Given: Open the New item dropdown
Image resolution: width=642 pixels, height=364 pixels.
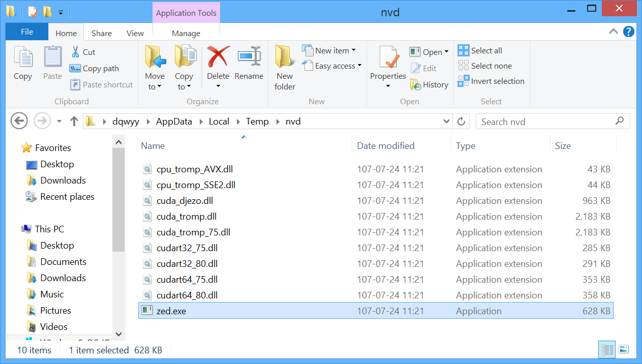Looking at the screenshot, I should click(x=329, y=50).
